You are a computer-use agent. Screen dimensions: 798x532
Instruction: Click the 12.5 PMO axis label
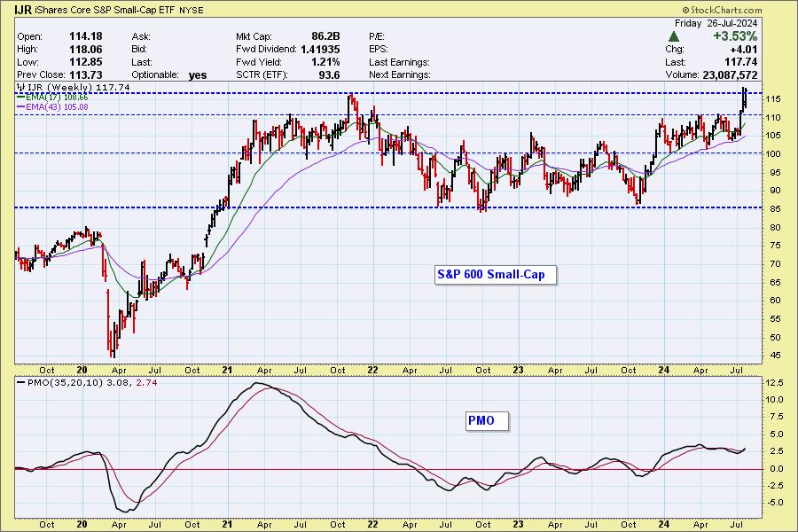click(x=773, y=383)
